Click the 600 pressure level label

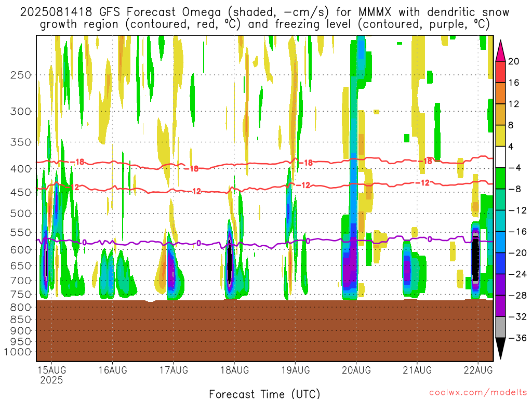coord(21,250)
